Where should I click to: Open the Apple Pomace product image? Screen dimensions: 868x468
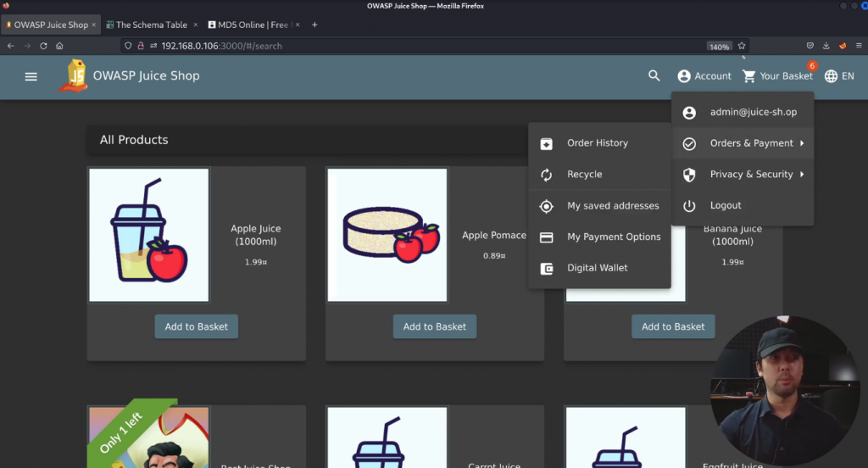tap(387, 236)
